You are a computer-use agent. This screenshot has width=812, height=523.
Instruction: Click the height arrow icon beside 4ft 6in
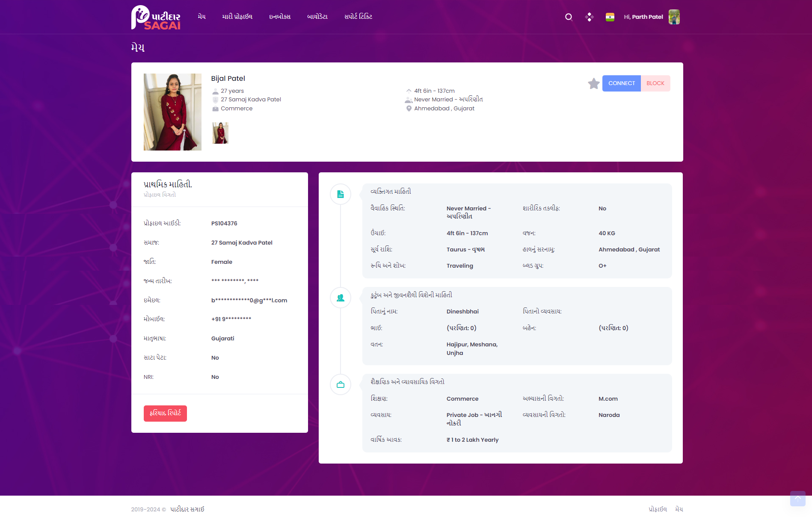409,91
